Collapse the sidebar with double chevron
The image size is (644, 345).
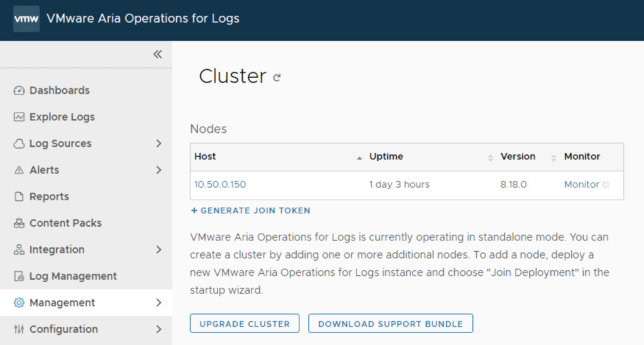[x=157, y=54]
